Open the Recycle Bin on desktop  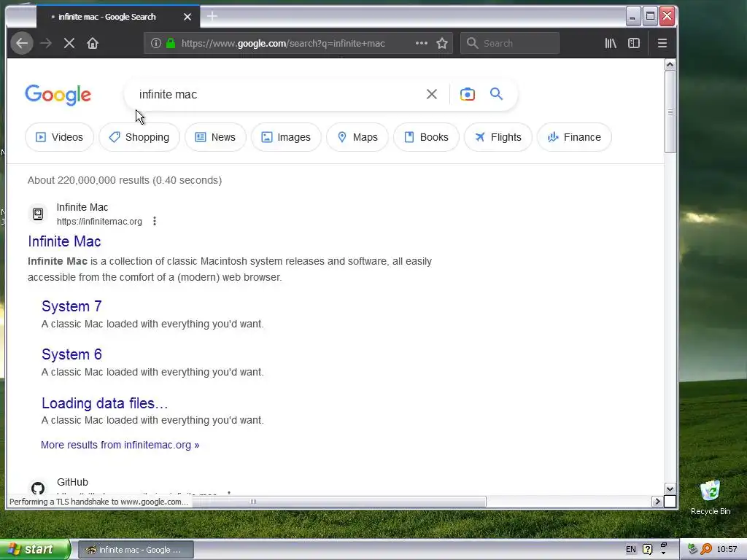tap(711, 497)
